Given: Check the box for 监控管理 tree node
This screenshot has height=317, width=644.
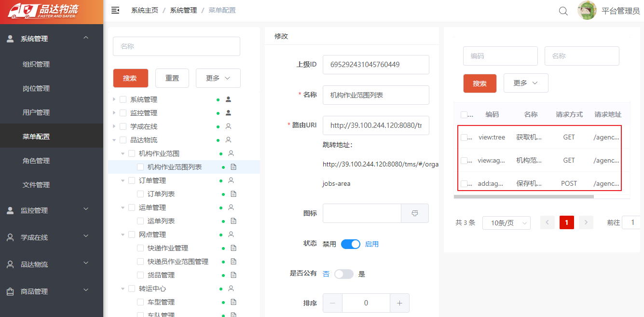Looking at the screenshot, I should click(x=123, y=113).
